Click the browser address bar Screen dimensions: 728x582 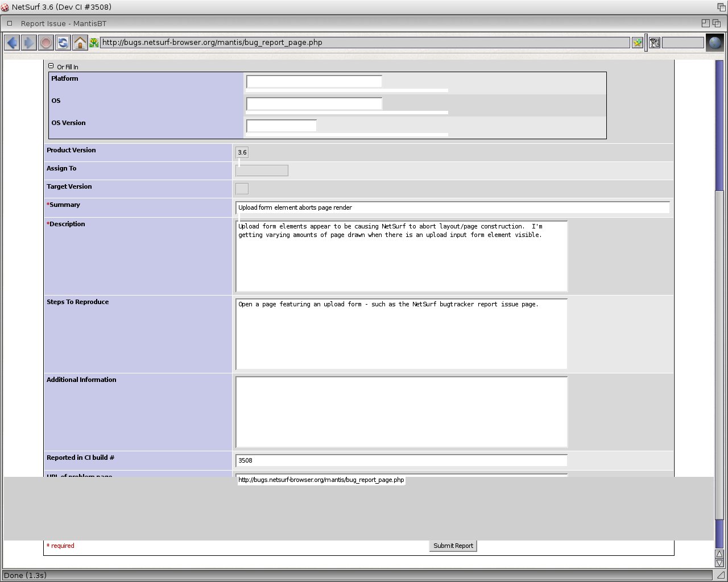click(x=364, y=43)
